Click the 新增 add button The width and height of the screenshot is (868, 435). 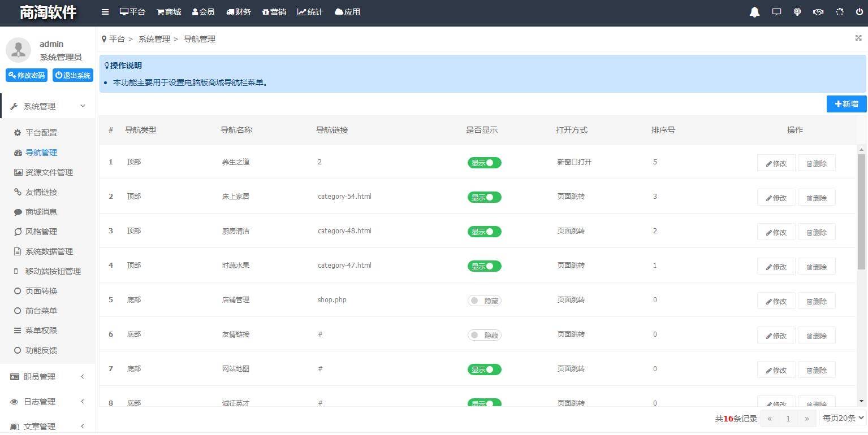[x=846, y=104]
